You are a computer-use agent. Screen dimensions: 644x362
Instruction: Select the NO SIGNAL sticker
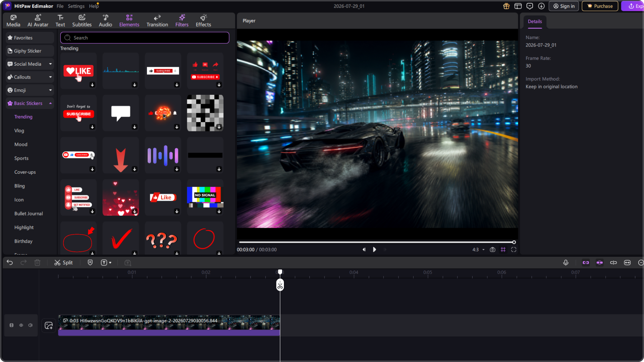click(205, 198)
